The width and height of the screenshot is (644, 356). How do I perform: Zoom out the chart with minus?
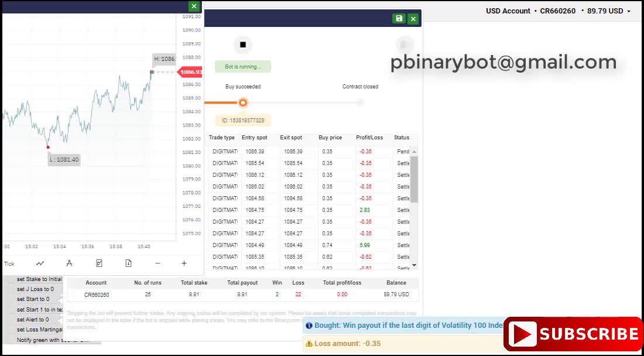[157, 263]
